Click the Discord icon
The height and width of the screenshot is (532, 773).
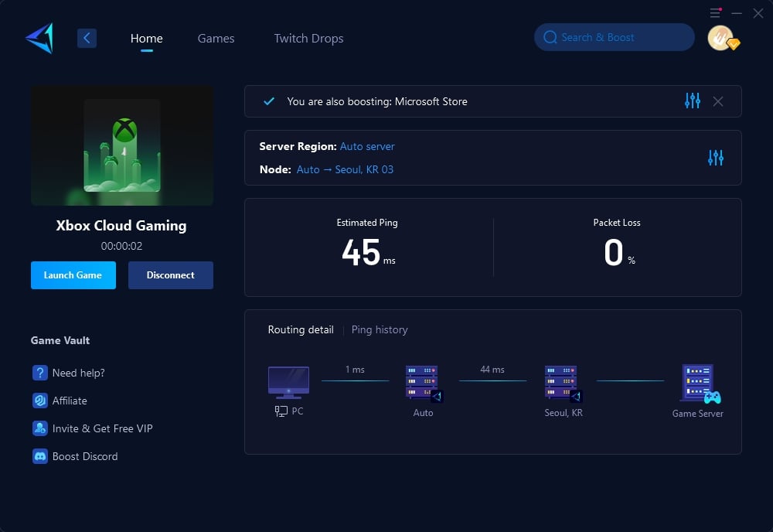coord(40,456)
